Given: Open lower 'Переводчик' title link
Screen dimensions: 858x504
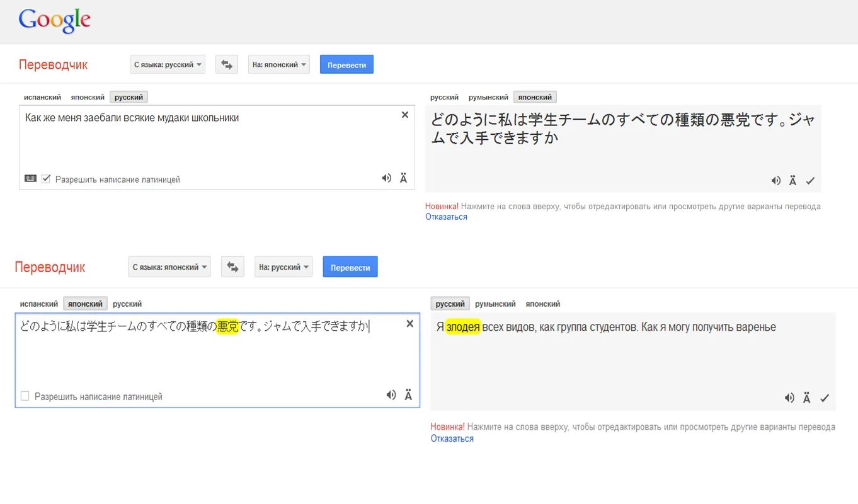Looking at the screenshot, I should point(50,267).
